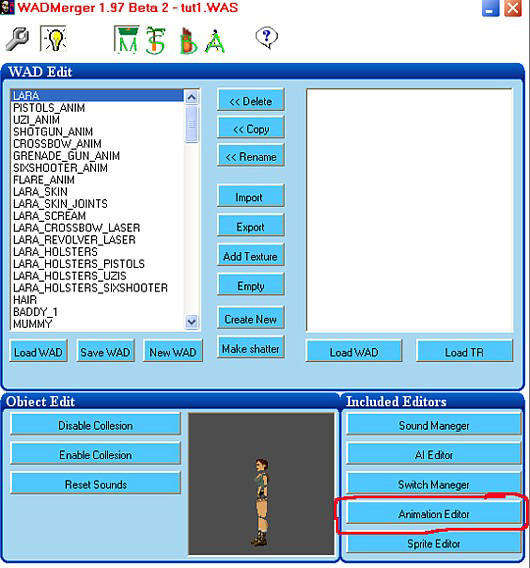Click the Lara model preview
530x568 pixels.
[x=261, y=483]
